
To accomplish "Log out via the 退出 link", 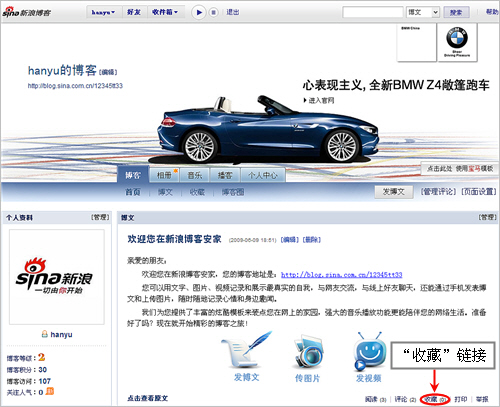I will [233, 12].
